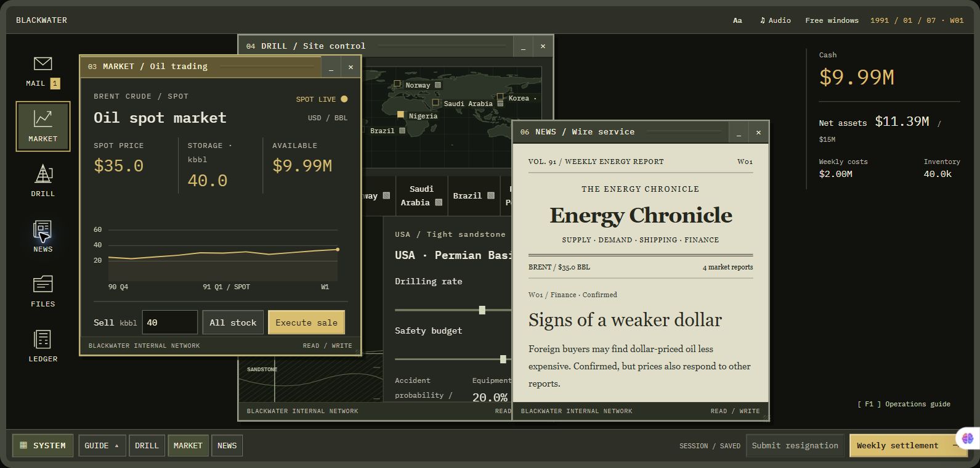Viewport: 980px width, 468px height.
Task: Adjust the Safety budget slider handle
Action: [x=503, y=359]
